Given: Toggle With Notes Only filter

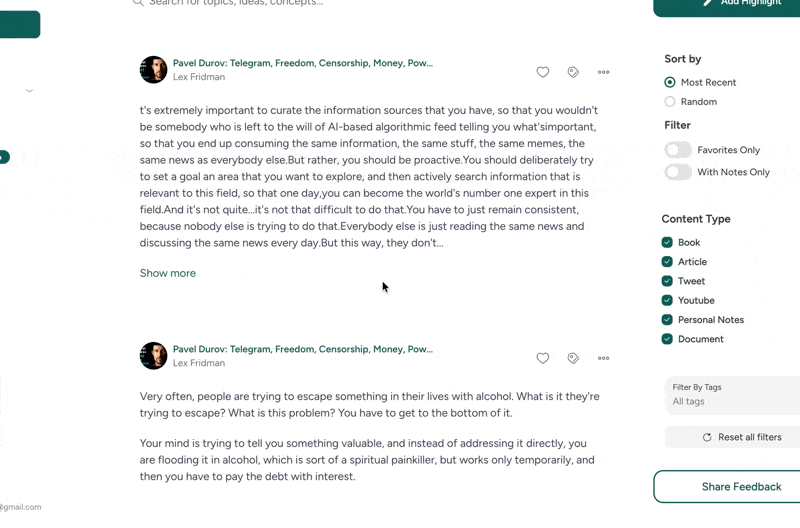Looking at the screenshot, I should pos(678,172).
